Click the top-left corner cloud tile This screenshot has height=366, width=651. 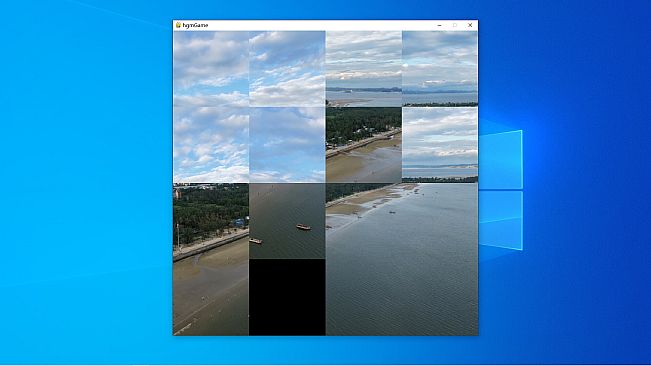[x=211, y=69]
